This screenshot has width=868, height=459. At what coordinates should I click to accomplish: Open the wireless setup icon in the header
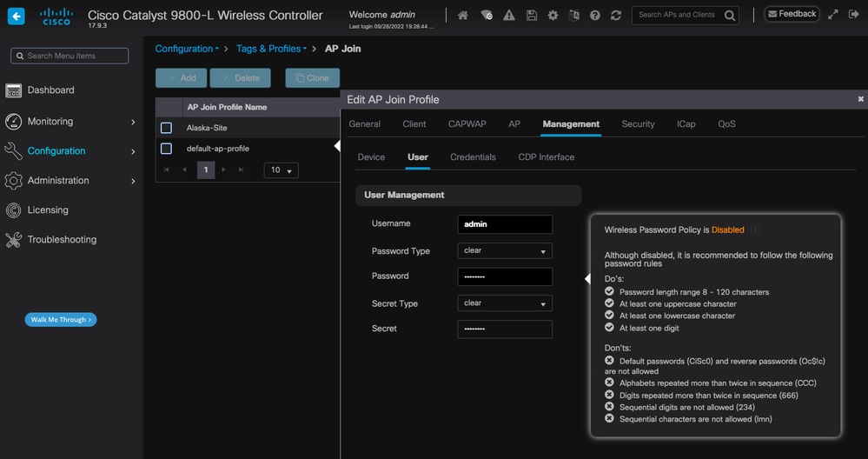click(486, 16)
